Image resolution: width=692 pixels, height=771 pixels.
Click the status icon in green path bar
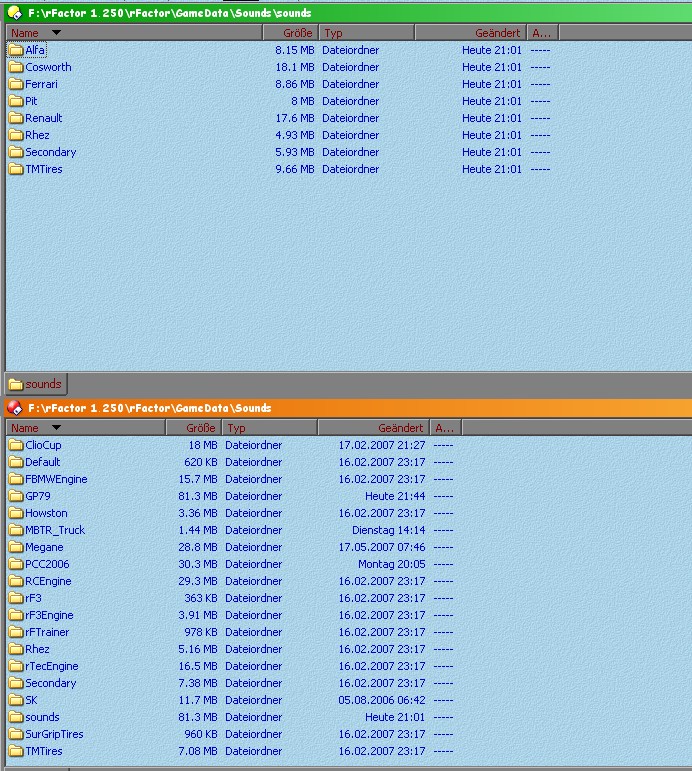14,13
